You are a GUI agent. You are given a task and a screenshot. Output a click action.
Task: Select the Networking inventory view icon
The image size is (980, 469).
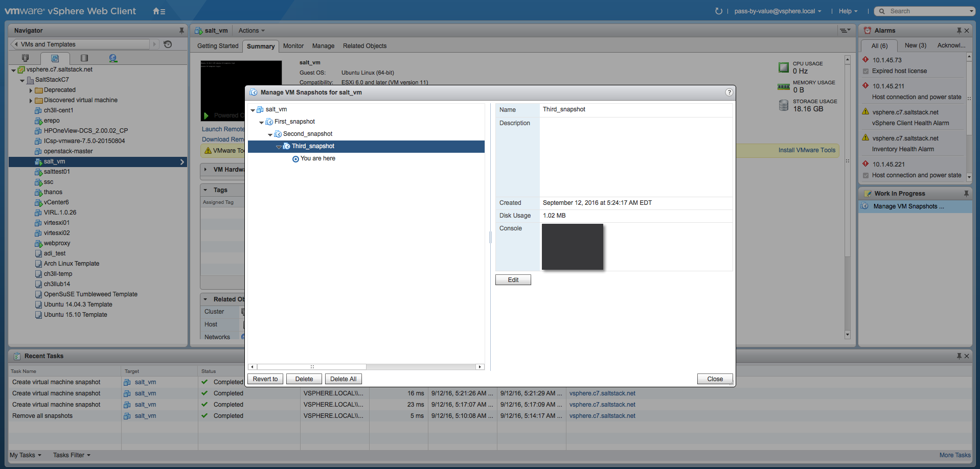click(x=113, y=58)
